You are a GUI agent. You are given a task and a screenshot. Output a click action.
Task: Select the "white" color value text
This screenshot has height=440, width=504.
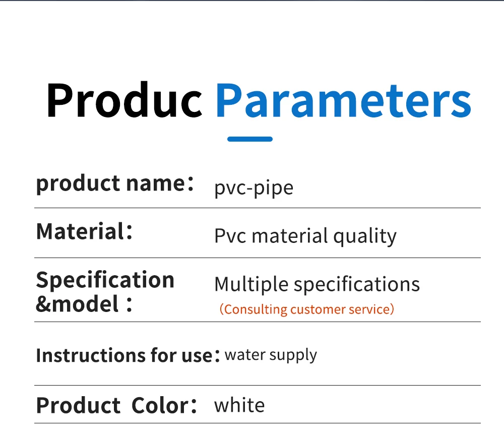(239, 405)
